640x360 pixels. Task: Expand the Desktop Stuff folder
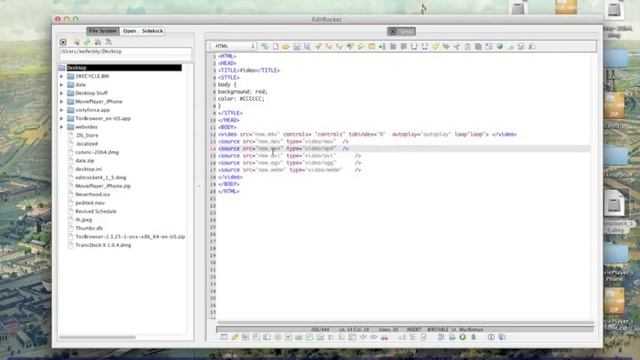point(62,93)
